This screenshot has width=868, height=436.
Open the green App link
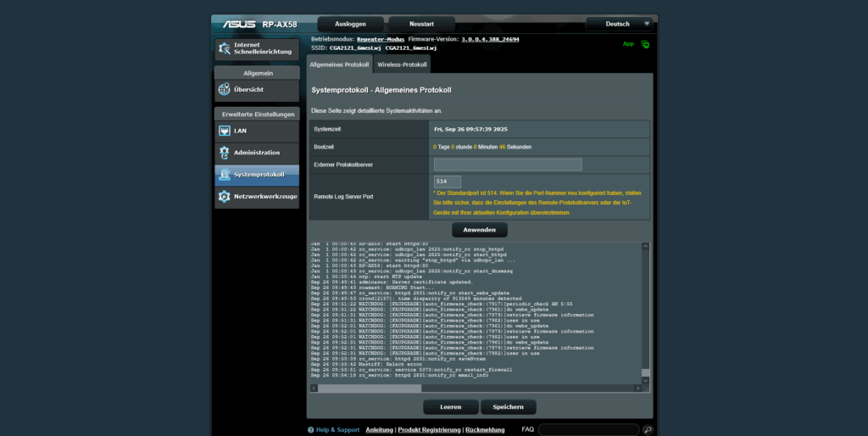click(x=628, y=44)
